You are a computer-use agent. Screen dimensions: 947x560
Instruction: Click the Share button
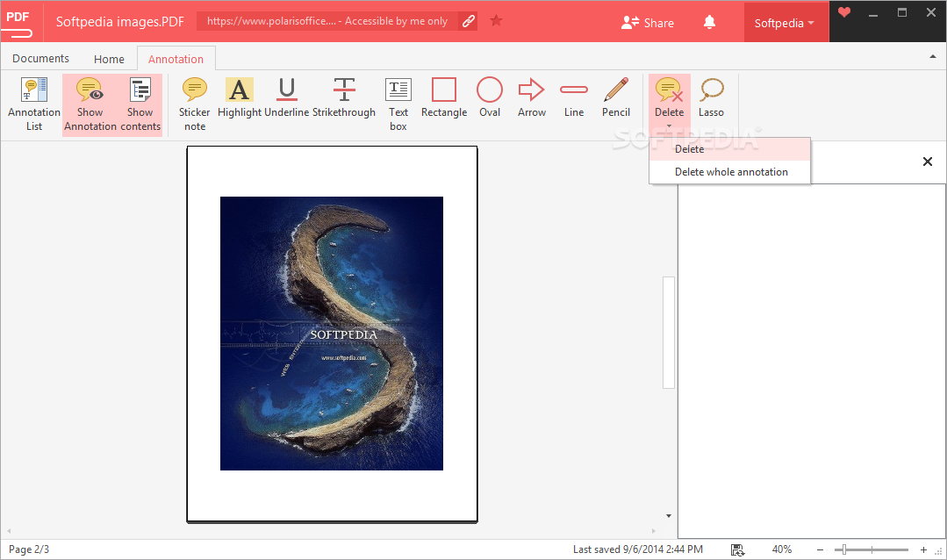648,23
